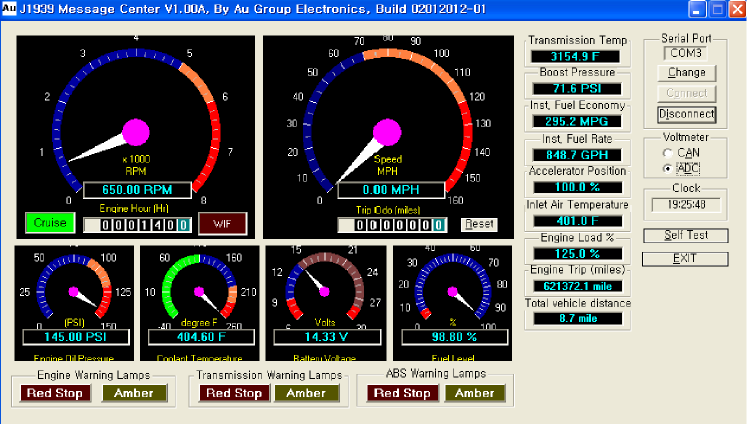Select the ADC voltmeter radio option
The width and height of the screenshot is (747, 424).
coord(669,167)
